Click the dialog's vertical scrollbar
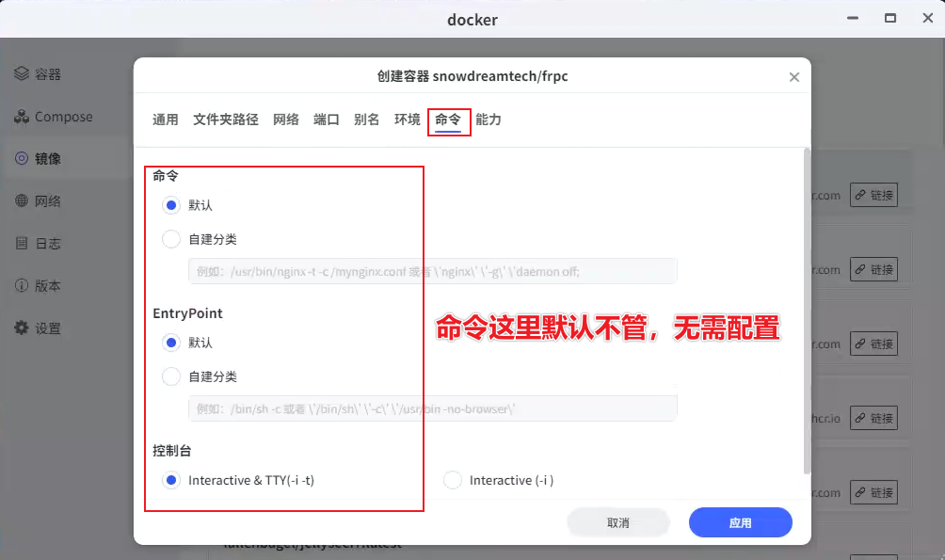 point(806,311)
